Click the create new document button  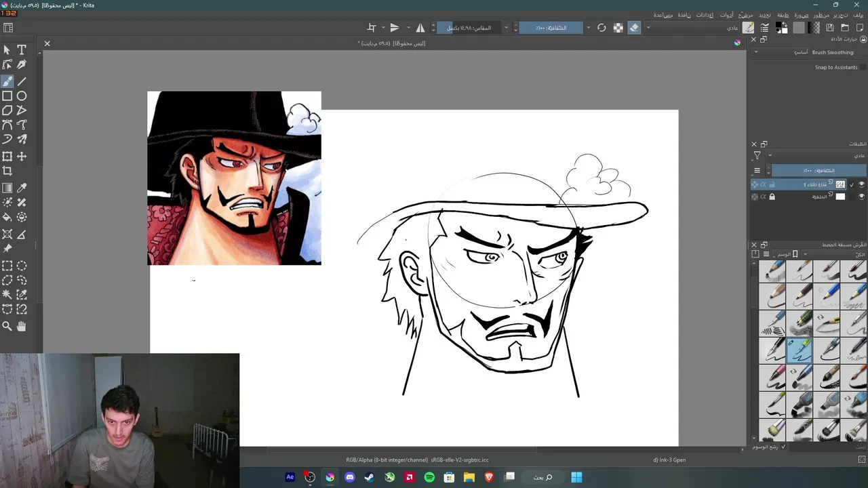[860, 28]
